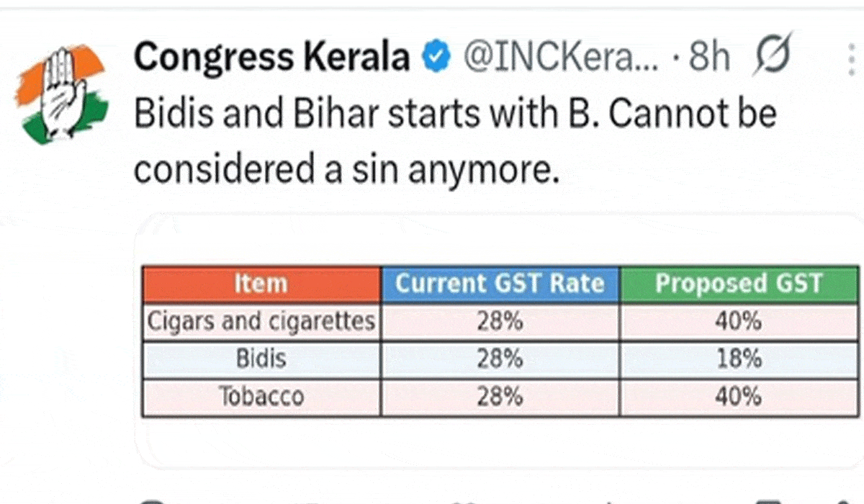Select the green Proposed GST header
The image size is (864, 504).
(x=738, y=284)
